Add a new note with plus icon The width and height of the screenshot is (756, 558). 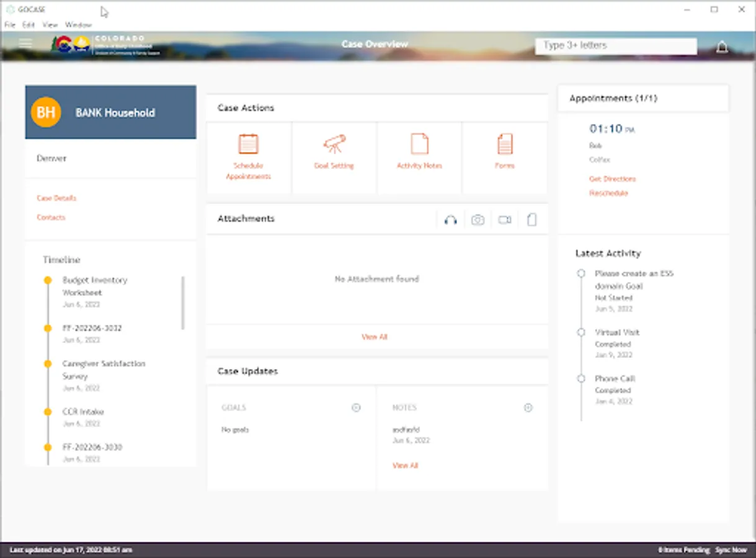tap(528, 407)
